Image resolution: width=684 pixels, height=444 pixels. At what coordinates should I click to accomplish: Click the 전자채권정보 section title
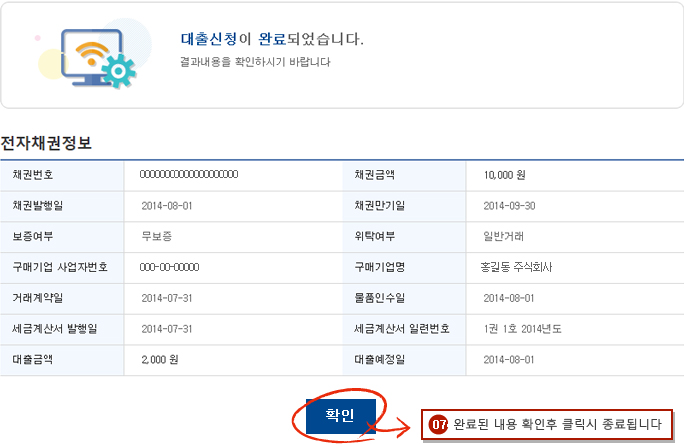coord(46,143)
